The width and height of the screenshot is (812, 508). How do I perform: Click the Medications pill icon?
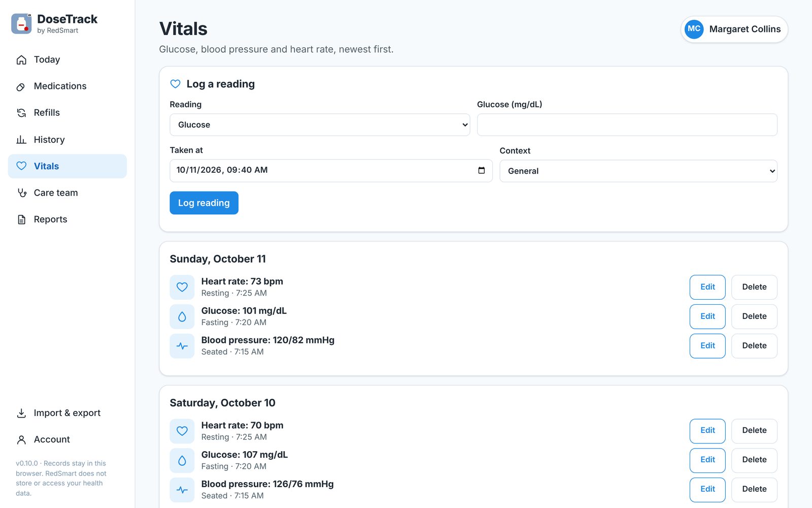click(21, 86)
